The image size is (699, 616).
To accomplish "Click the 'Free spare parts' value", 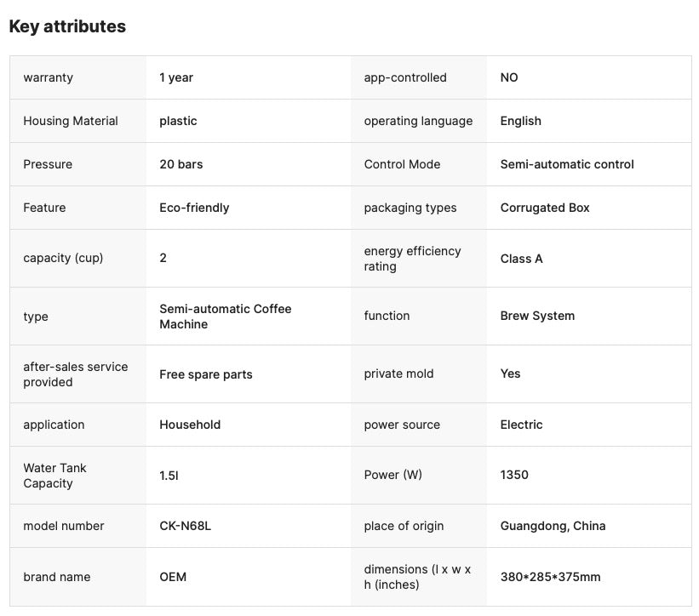I will [206, 374].
